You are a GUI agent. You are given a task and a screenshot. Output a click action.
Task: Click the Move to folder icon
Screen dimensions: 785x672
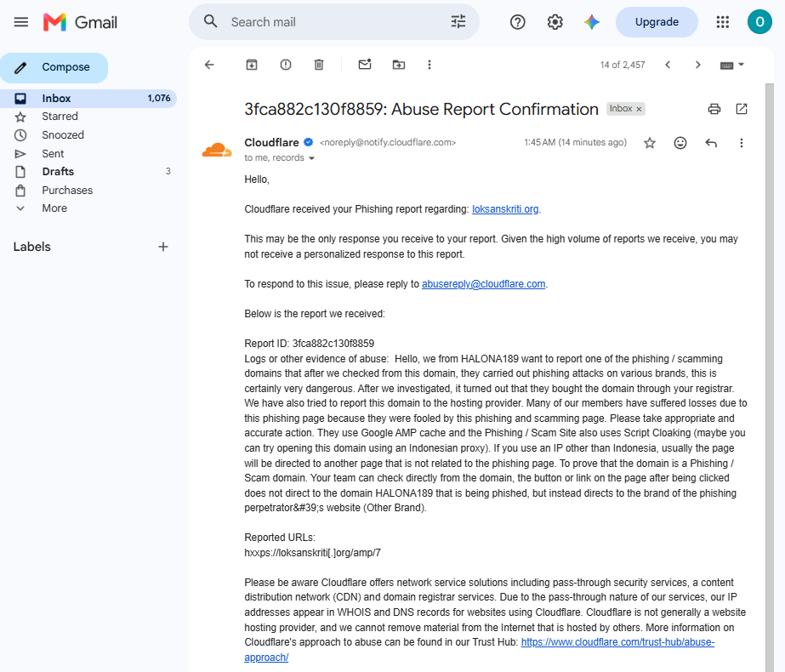tap(399, 65)
